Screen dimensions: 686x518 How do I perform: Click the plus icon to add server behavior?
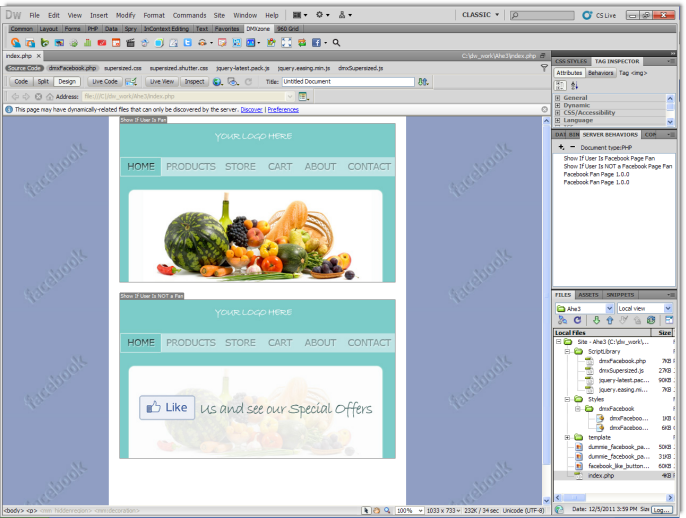tap(561, 147)
